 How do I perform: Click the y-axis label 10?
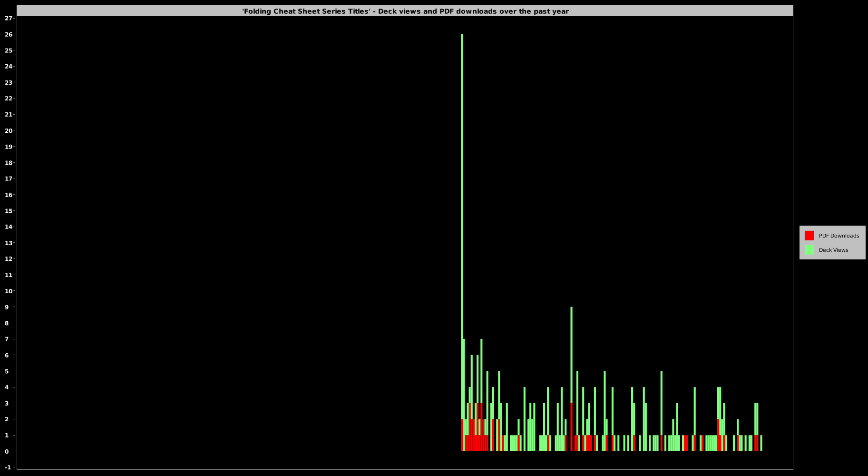point(9,291)
